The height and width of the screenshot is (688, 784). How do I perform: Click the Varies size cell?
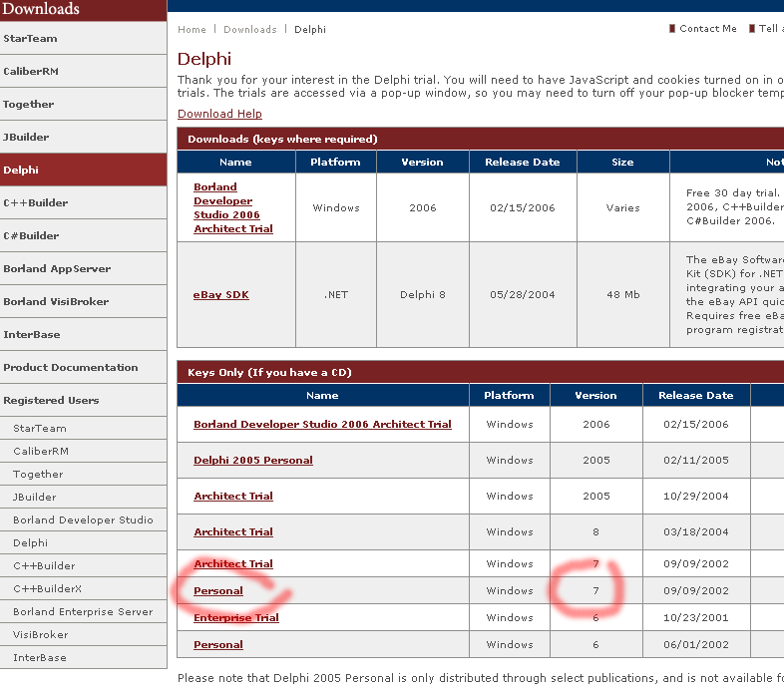623,208
